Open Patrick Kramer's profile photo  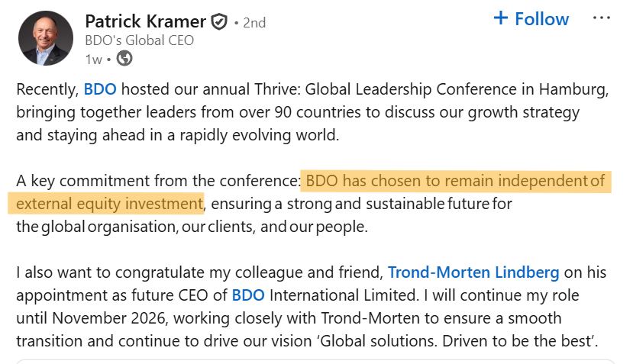(46, 38)
